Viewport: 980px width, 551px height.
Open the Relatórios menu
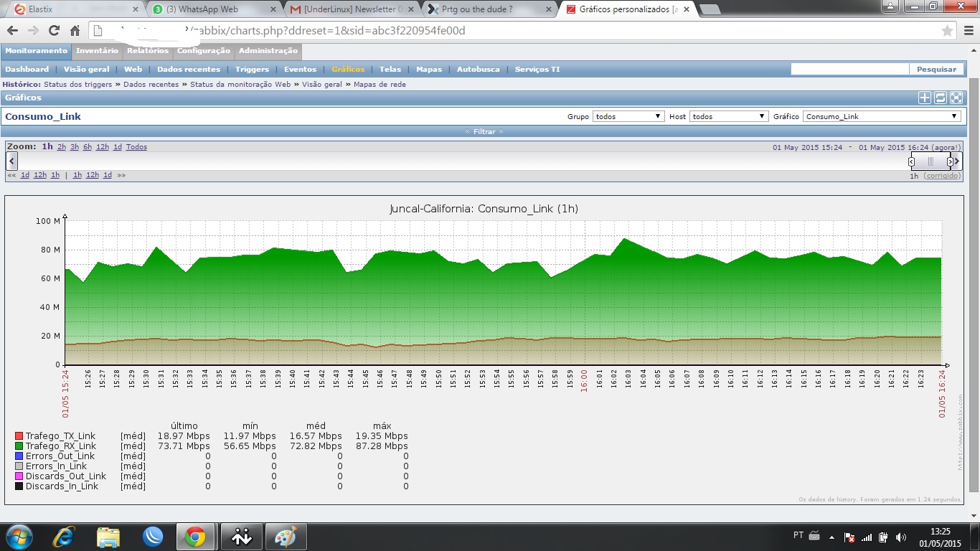148,51
